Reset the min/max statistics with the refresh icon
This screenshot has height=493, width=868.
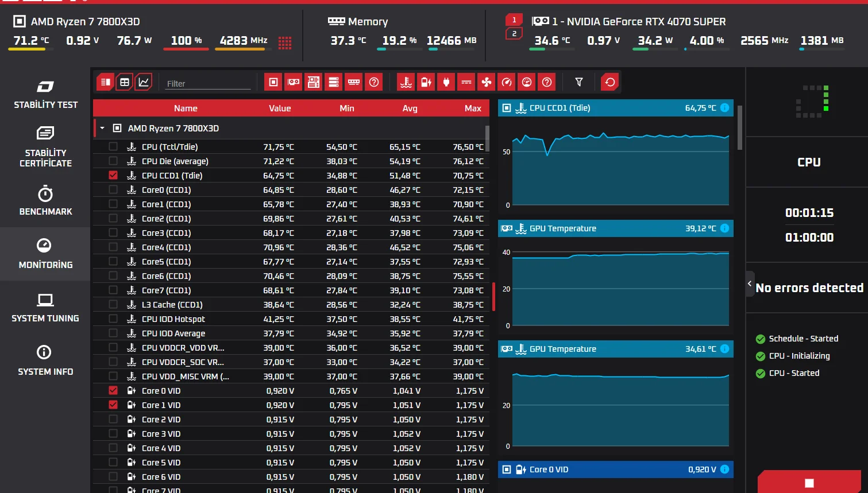pyautogui.click(x=610, y=82)
